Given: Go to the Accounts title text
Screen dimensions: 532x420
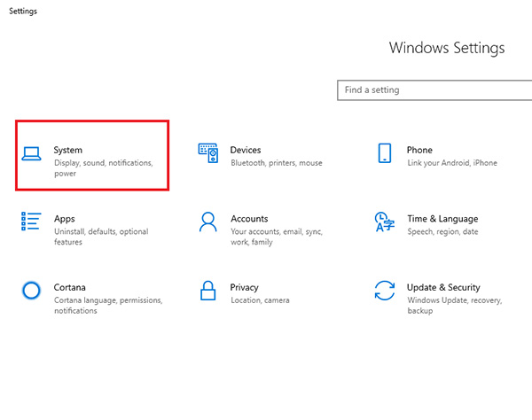Looking at the screenshot, I should [250, 219].
